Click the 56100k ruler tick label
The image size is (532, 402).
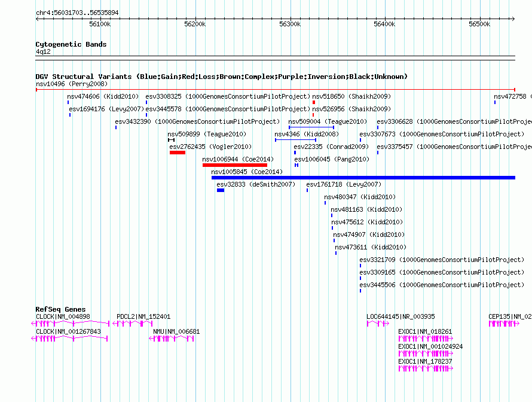[100, 24]
